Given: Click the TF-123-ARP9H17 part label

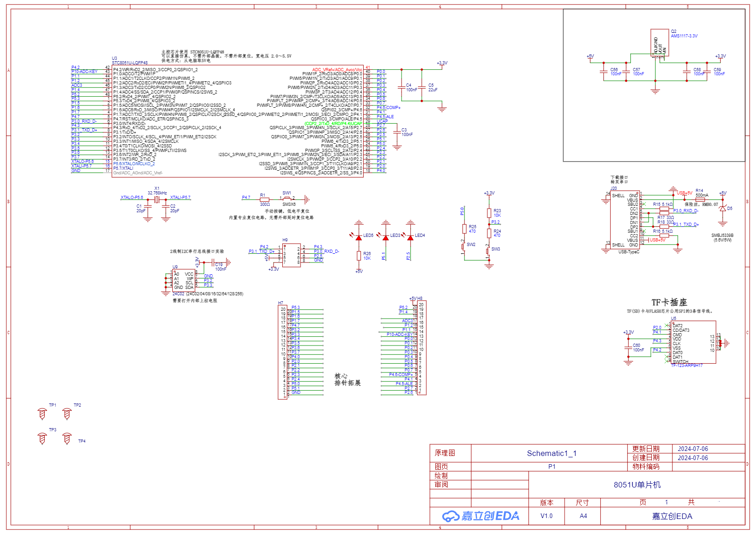Looking at the screenshot, I should tap(687, 366).
